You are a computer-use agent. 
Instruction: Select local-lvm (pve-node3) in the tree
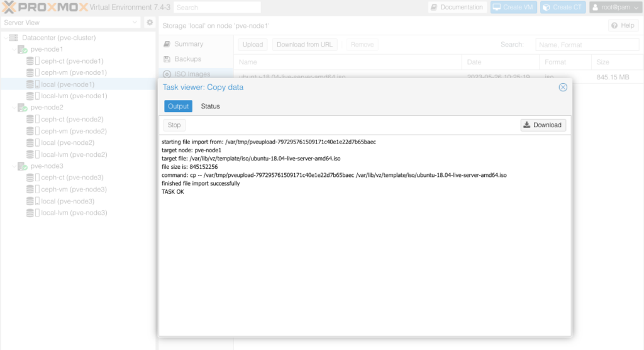point(74,213)
